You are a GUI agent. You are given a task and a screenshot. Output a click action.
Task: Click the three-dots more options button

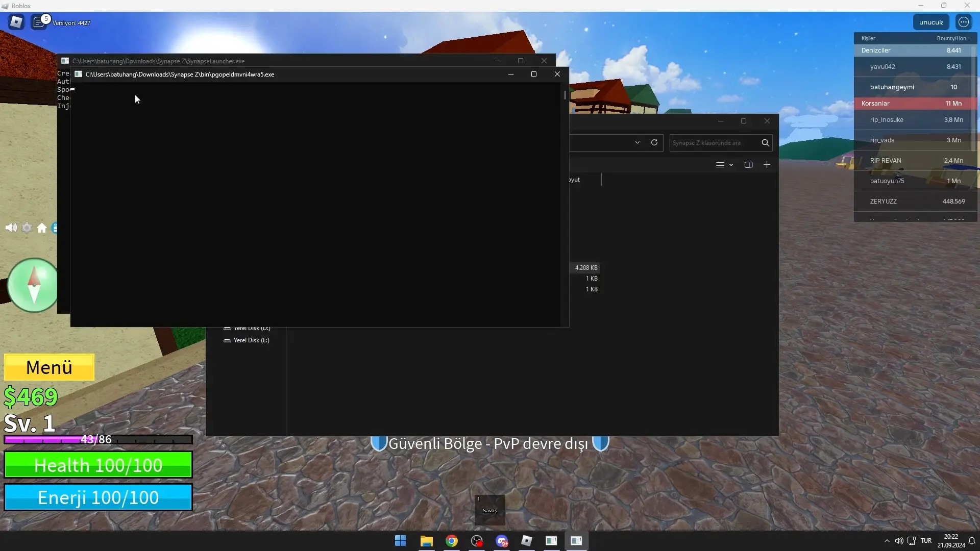(963, 22)
